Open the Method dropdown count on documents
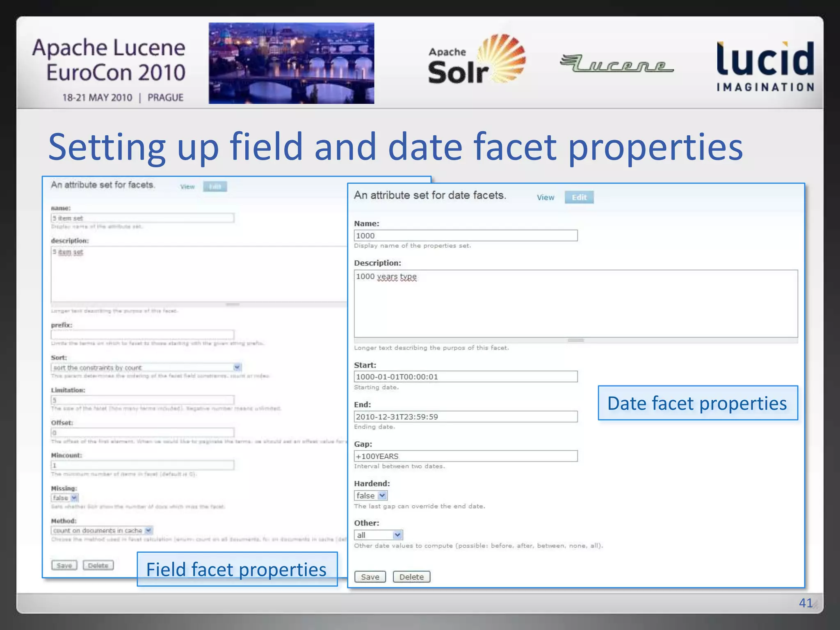The width and height of the screenshot is (840, 630). tap(102, 530)
